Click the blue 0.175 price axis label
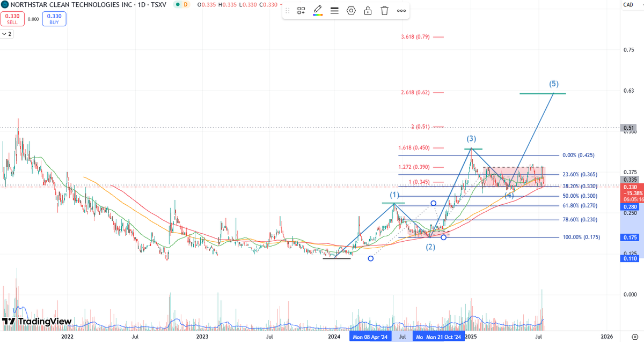Image resolution: width=644 pixels, height=342 pixels. click(629, 237)
